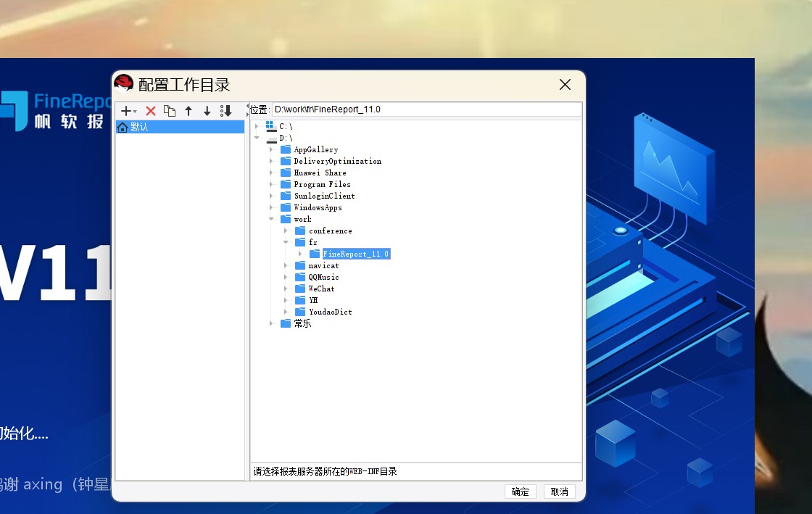This screenshot has width=812, height=514.
Task: Click the 位置 path input field
Action: 427,109
